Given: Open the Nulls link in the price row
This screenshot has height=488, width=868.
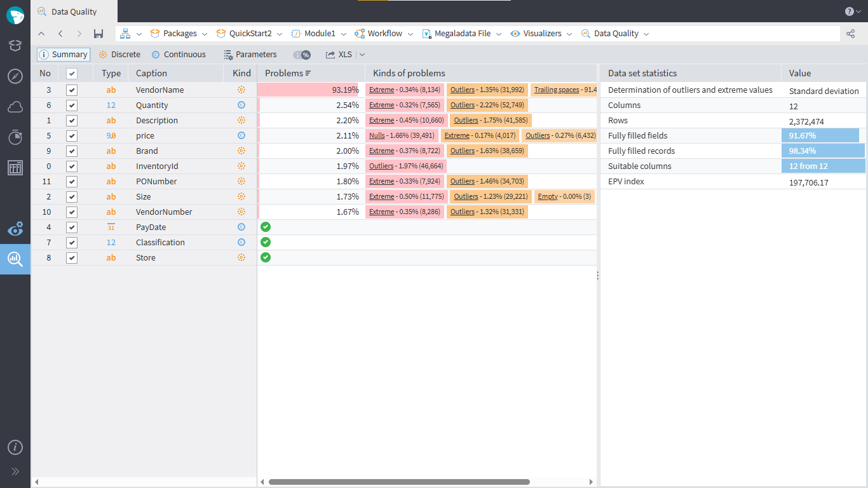Looking at the screenshot, I should click(378, 135).
